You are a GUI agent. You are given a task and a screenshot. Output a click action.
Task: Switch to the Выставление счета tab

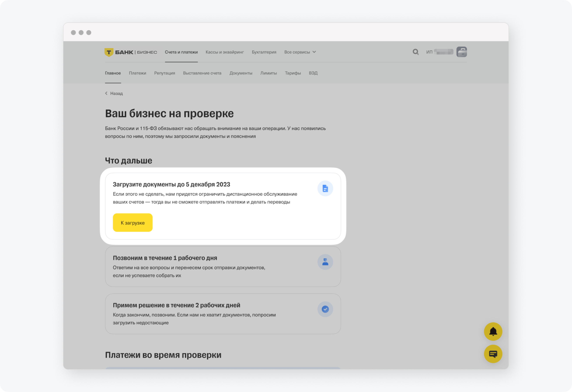pos(202,73)
